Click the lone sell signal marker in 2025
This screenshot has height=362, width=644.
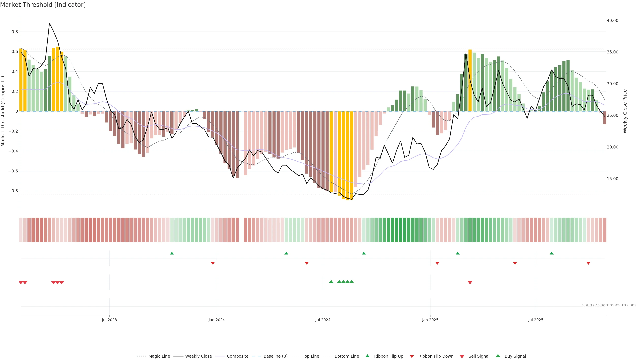click(470, 283)
